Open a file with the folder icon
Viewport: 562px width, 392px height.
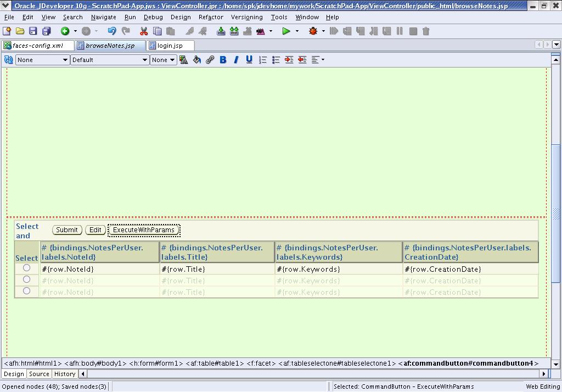click(20, 31)
